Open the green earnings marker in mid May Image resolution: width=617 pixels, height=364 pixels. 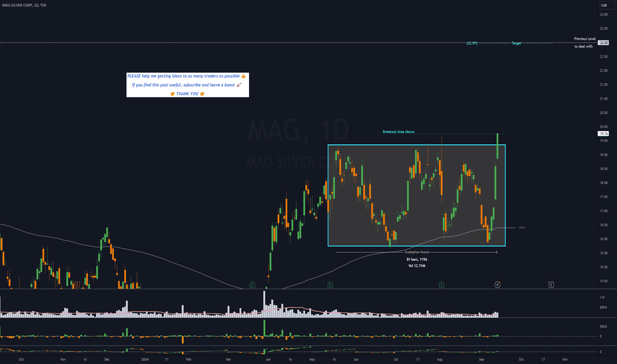pyautogui.click(x=330, y=285)
